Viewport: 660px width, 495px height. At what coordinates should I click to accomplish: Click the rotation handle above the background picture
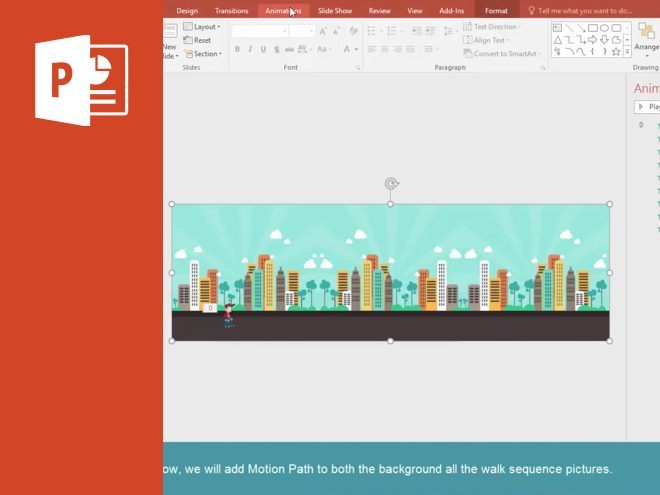pos(391,184)
